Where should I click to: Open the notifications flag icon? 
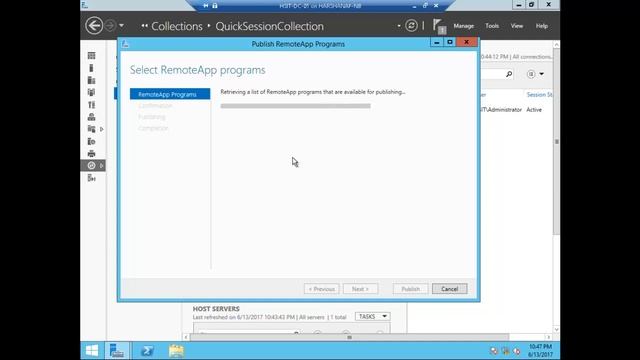pos(439,27)
